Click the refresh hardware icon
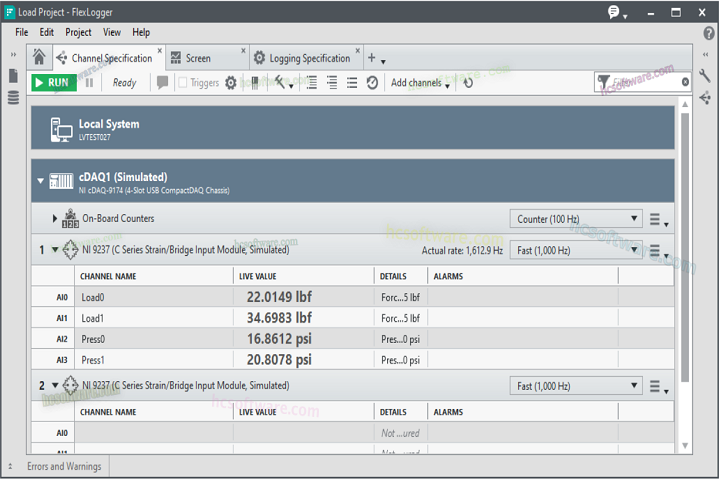Image resolution: width=720 pixels, height=480 pixels. 468,83
